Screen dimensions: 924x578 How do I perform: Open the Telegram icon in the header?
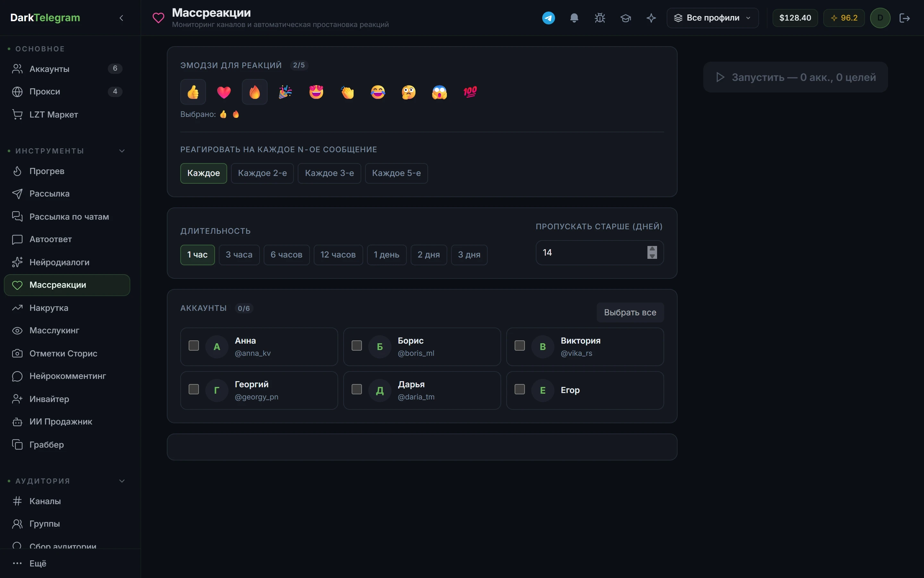click(548, 18)
